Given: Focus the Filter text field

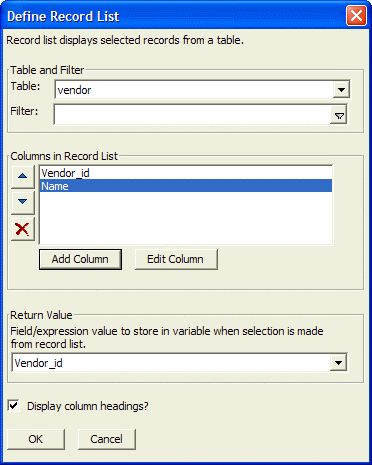Looking at the screenshot, I should coord(192,115).
